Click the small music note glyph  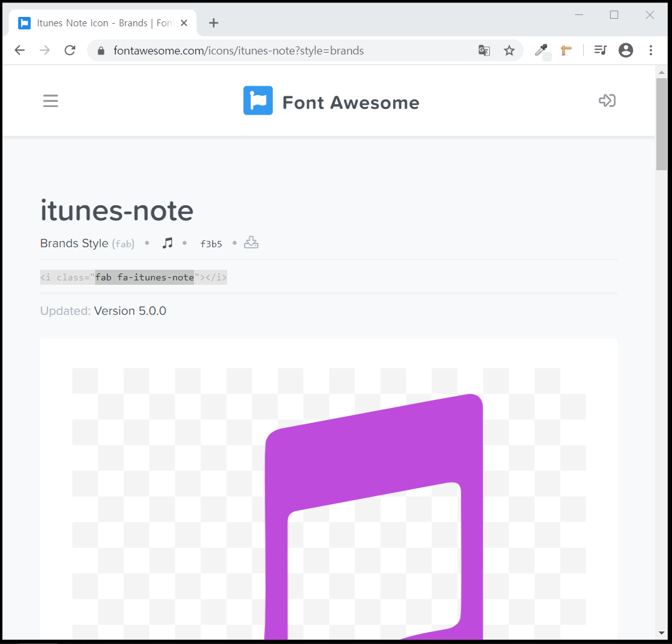pyautogui.click(x=168, y=243)
